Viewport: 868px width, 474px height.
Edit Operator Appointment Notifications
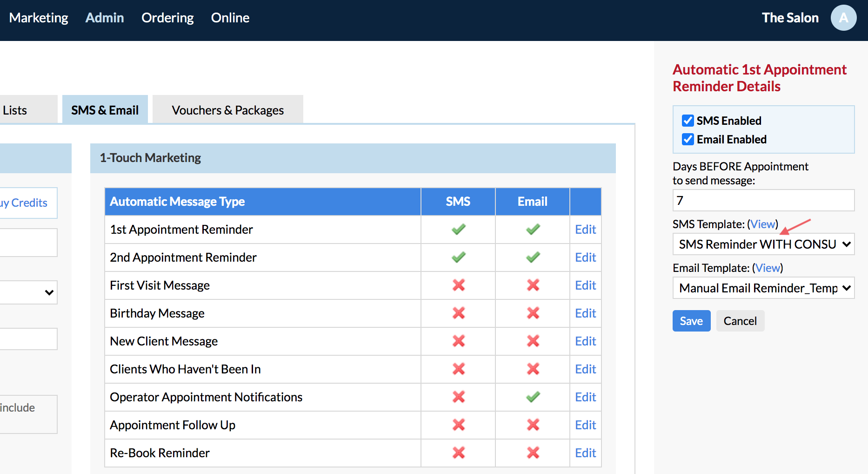585,397
